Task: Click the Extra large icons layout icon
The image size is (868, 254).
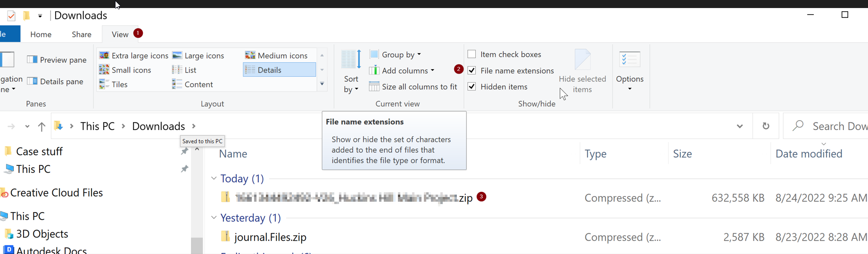Action: [x=104, y=56]
